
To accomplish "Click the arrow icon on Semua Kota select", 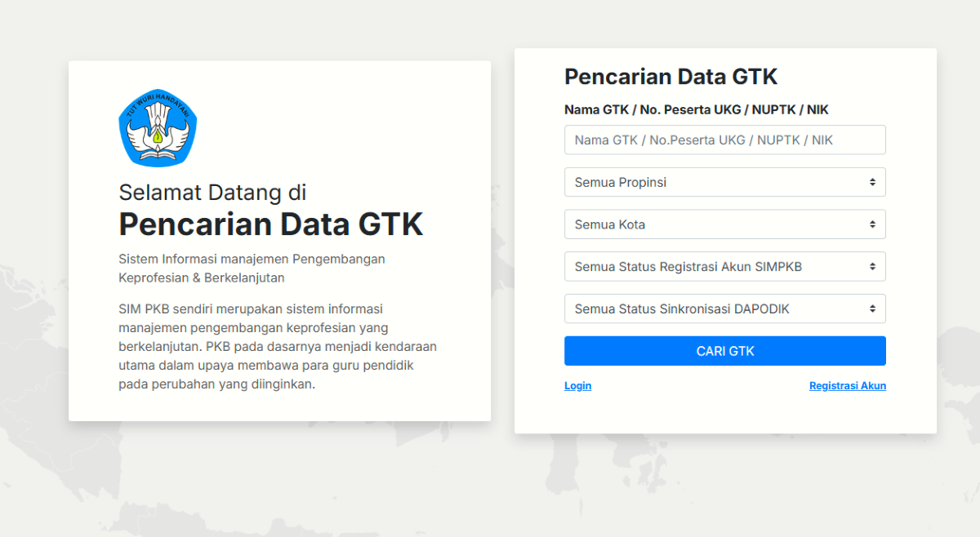I will pos(873,224).
